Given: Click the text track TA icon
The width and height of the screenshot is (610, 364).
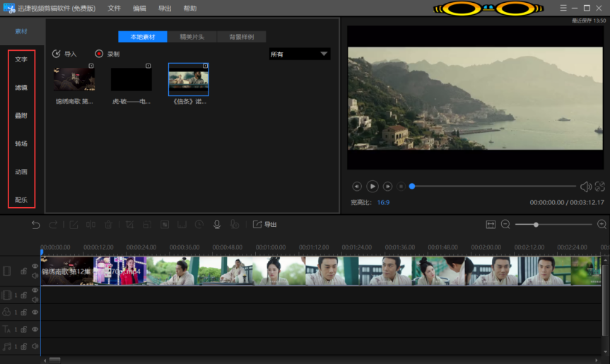Looking at the screenshot, I should 6,329.
